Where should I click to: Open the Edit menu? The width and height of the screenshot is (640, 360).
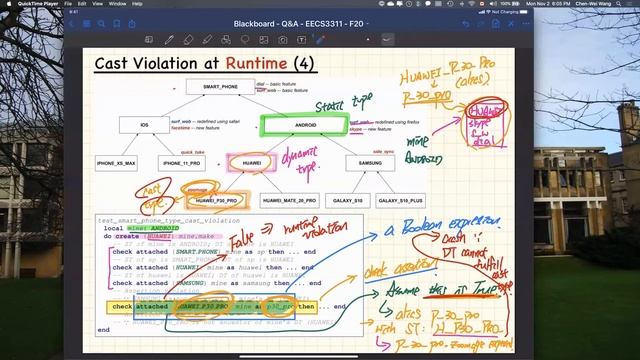pos(82,4)
